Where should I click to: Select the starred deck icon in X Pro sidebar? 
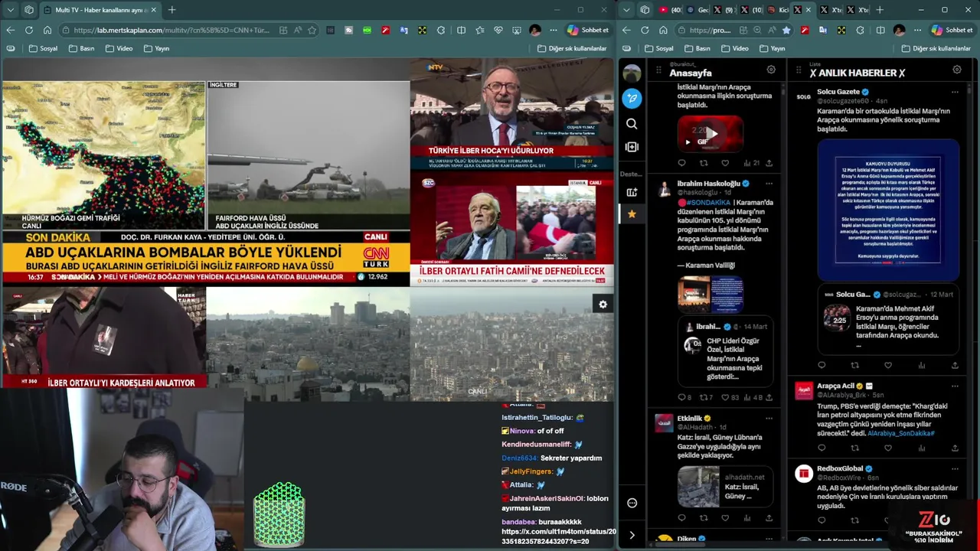pyautogui.click(x=632, y=214)
